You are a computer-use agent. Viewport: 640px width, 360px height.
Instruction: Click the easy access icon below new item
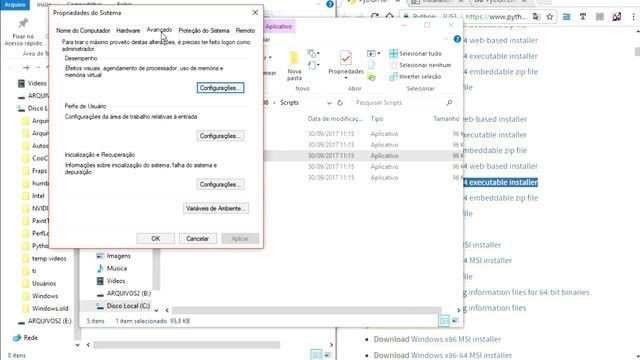[x=312, y=65]
